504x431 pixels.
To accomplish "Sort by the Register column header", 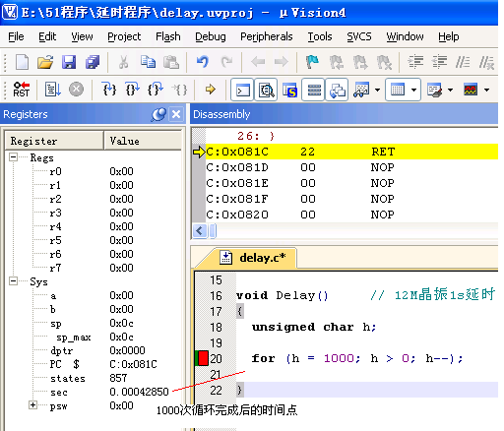I will [x=54, y=141].
